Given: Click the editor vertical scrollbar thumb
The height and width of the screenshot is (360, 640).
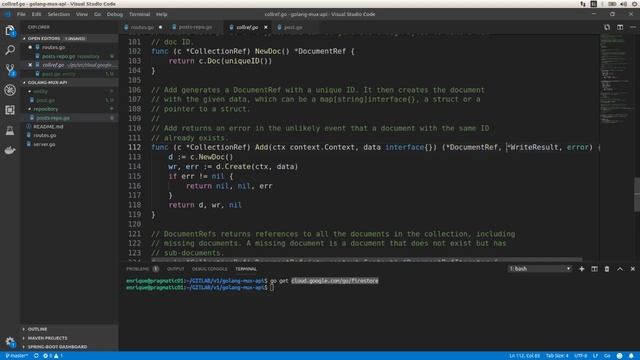Looking at the screenshot, I should tap(637, 195).
